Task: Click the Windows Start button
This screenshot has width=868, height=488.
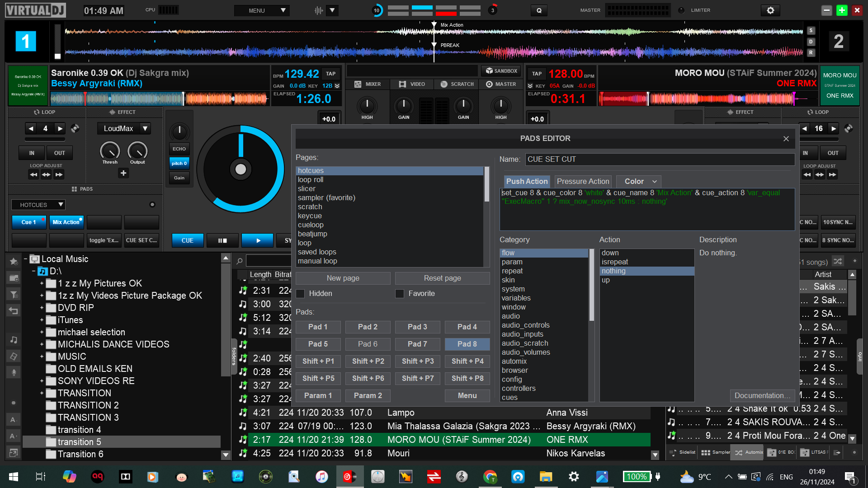Action: coord(14,477)
